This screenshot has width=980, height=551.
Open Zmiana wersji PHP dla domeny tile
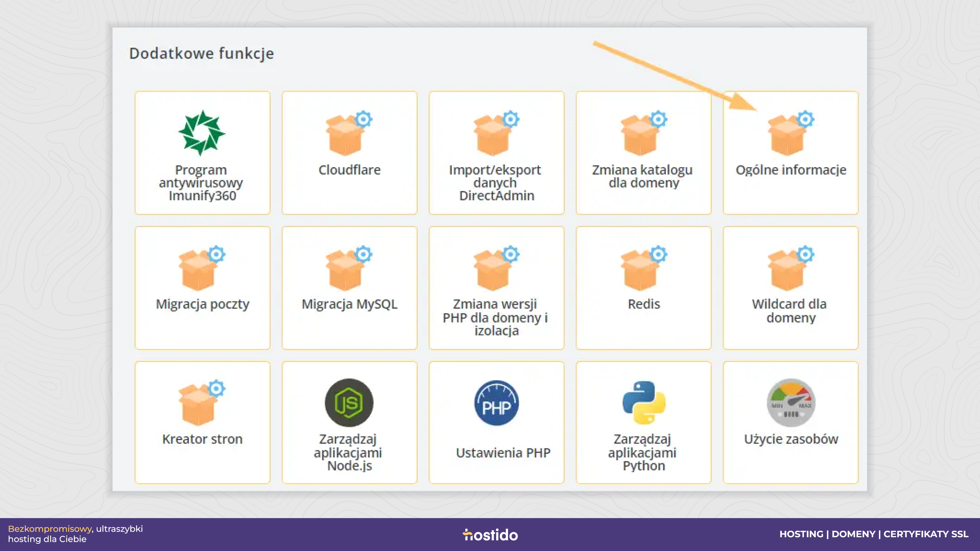point(497,288)
